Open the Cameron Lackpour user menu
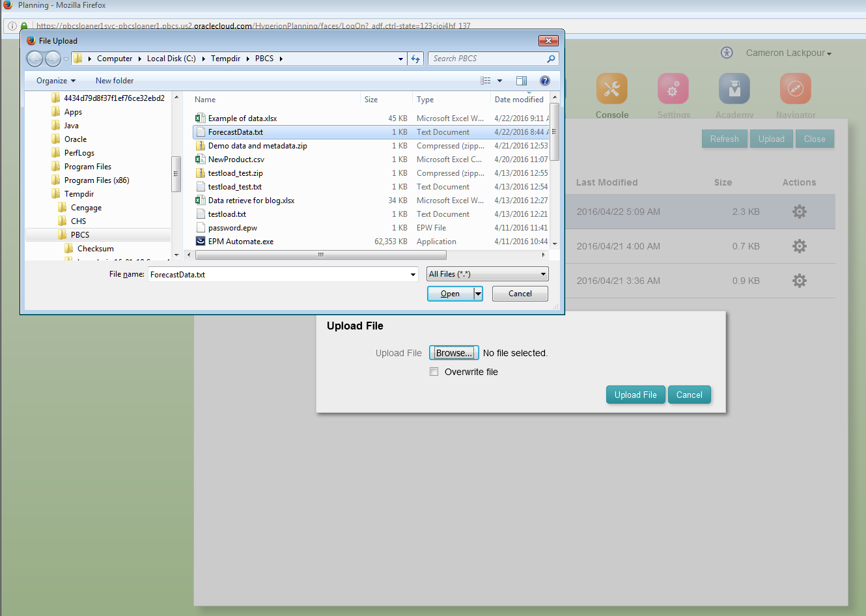This screenshot has width=866, height=616. tap(789, 53)
